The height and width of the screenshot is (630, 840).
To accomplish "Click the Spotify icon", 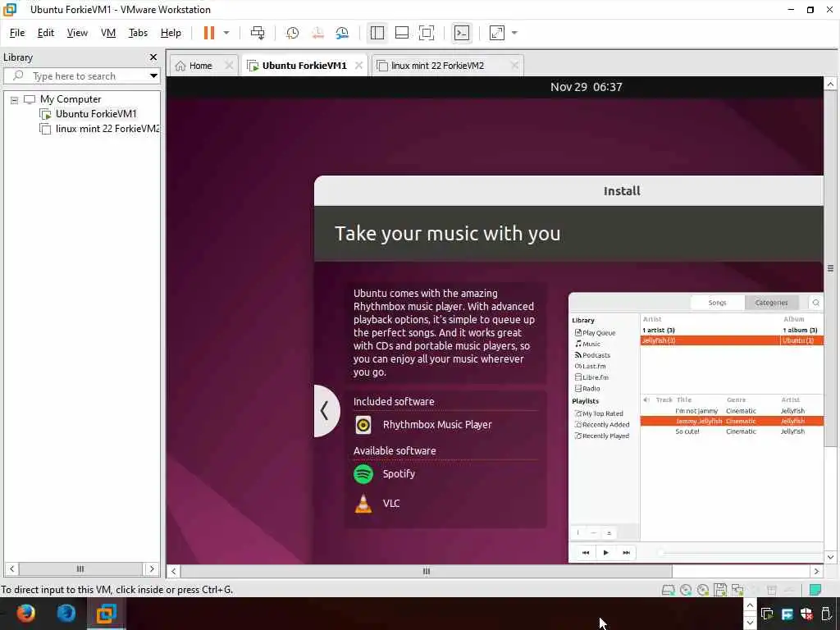I will tap(363, 474).
